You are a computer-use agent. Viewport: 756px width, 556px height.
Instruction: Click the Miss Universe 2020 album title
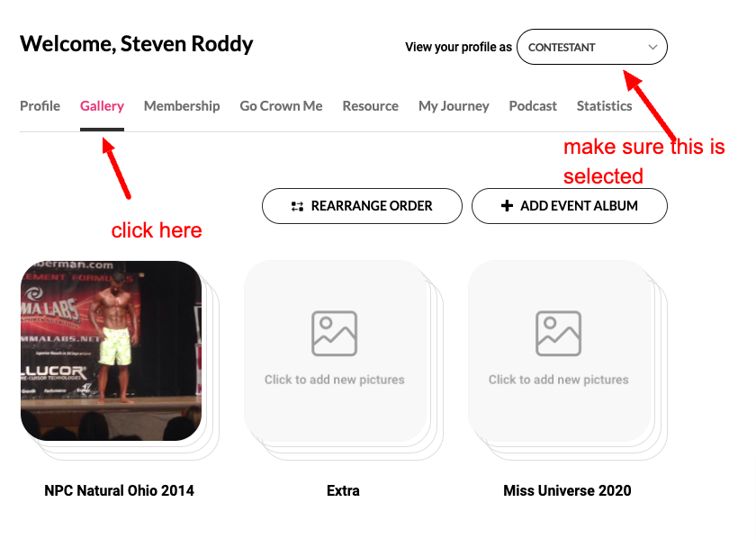pyautogui.click(x=567, y=491)
